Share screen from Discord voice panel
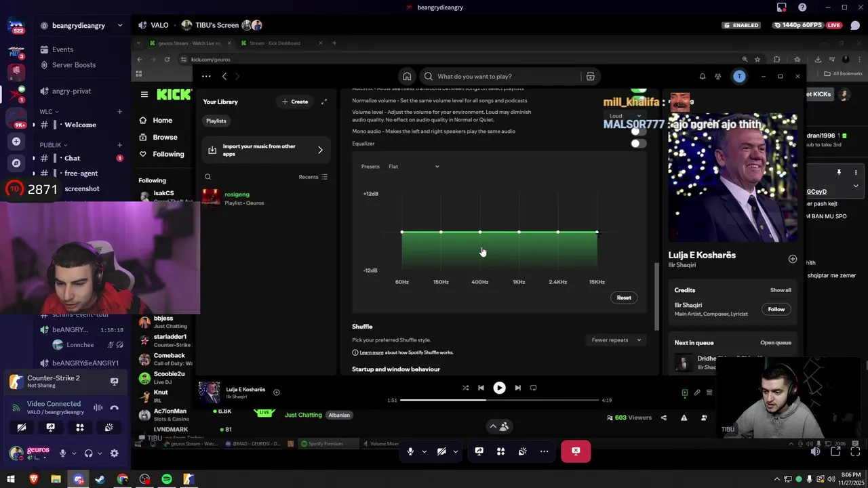Viewport: 868px width, 488px height. tap(51, 428)
